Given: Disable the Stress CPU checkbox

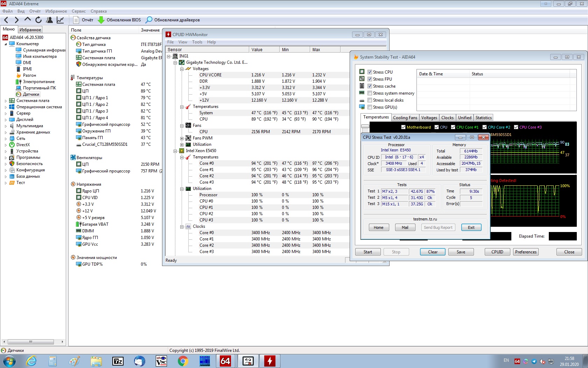Looking at the screenshot, I should tap(370, 72).
